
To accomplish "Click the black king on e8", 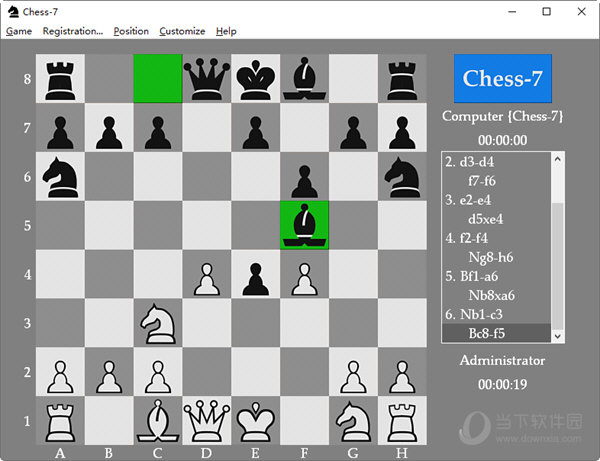I will pyautogui.click(x=255, y=78).
